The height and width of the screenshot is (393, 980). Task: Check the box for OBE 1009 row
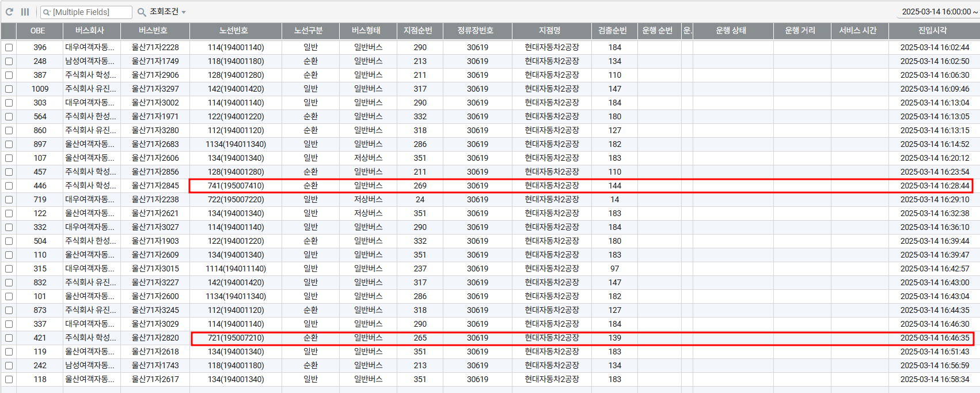9,89
